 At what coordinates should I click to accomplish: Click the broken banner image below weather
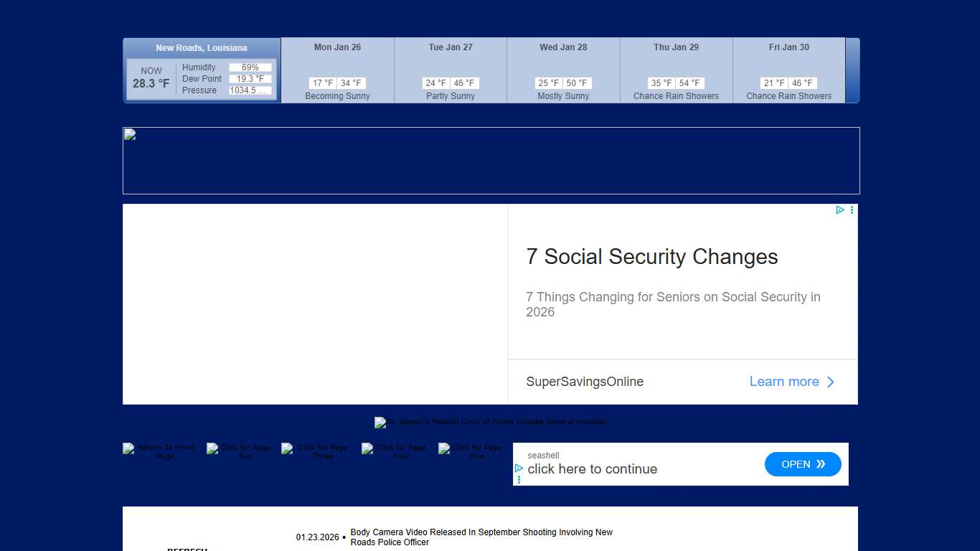[x=491, y=161]
